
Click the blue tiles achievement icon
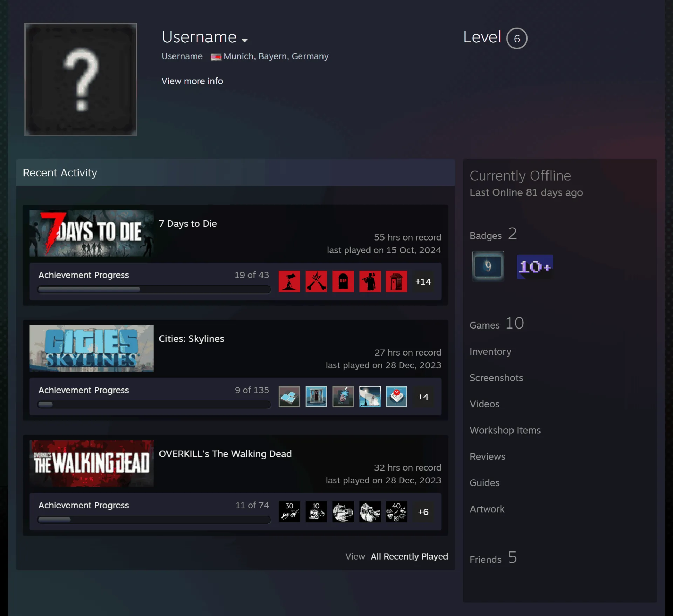(289, 397)
